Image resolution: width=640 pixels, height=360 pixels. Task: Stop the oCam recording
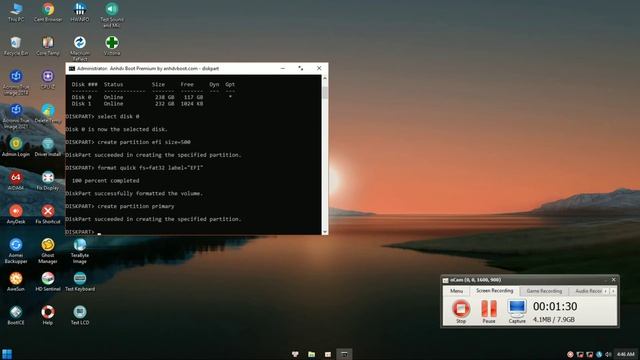pos(461,311)
